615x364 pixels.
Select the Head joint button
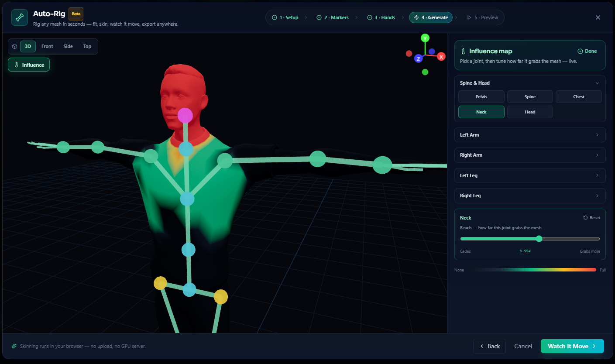(530, 112)
